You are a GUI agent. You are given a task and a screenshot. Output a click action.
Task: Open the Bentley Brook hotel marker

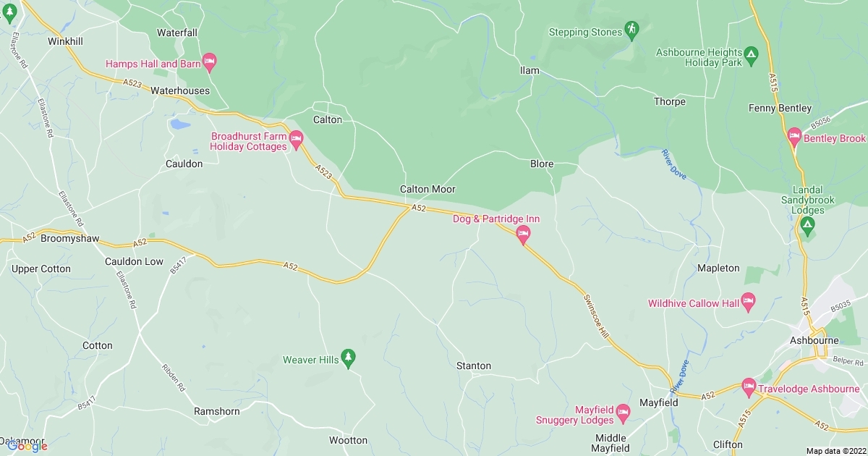(794, 137)
